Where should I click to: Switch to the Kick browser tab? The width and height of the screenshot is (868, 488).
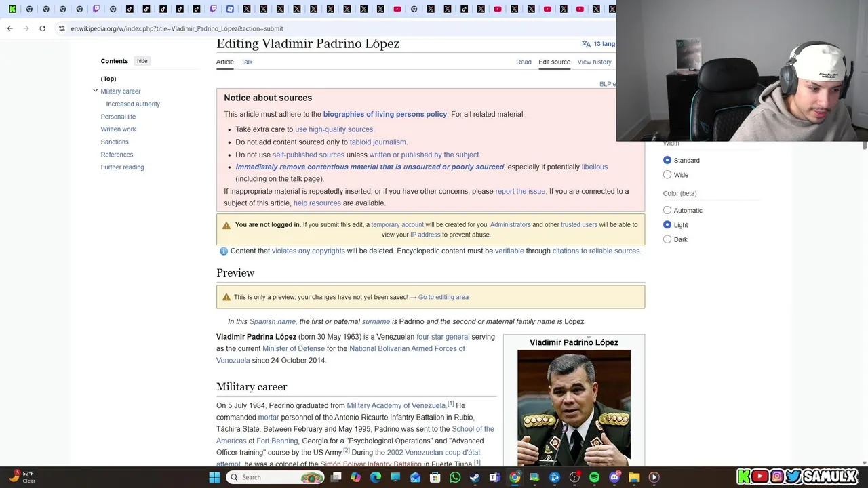click(x=12, y=9)
